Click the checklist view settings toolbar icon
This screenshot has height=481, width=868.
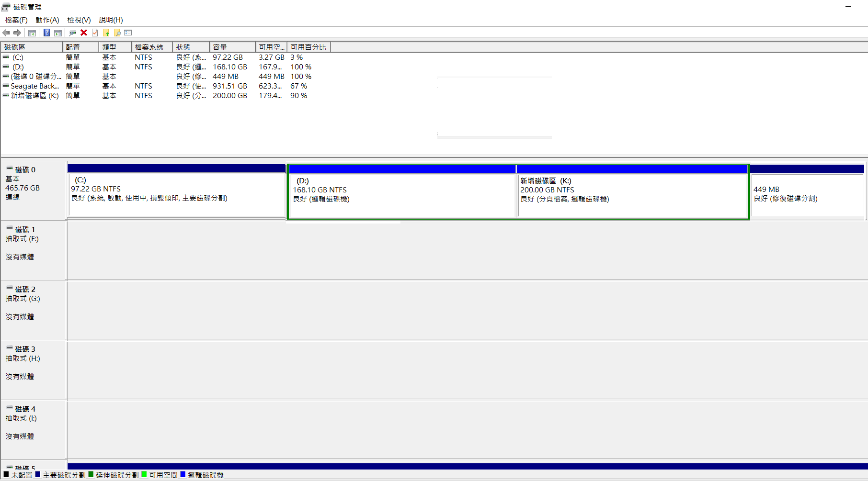click(x=128, y=33)
